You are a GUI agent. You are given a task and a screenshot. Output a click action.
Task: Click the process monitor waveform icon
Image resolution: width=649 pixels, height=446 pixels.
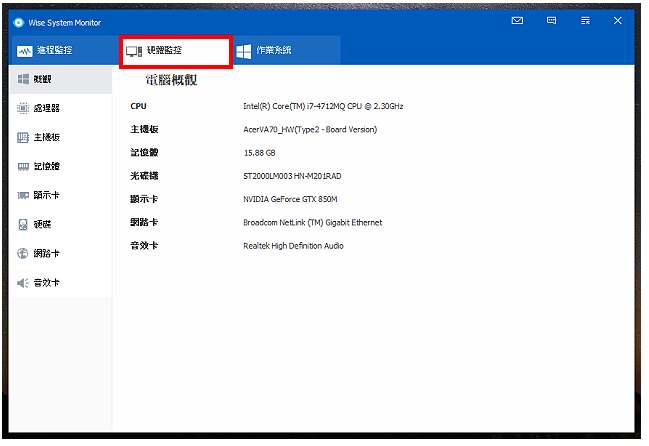click(24, 51)
